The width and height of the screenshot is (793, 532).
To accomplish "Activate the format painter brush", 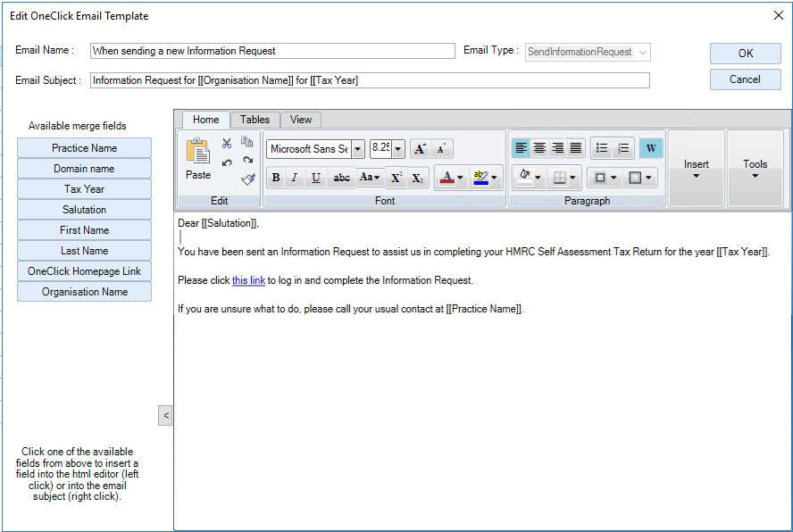I will tap(248, 179).
